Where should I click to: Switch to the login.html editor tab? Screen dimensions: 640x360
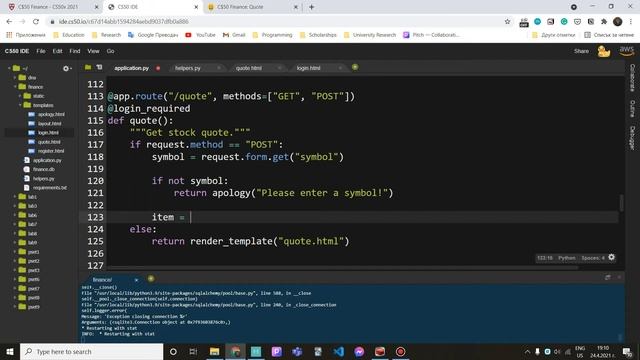click(x=309, y=68)
